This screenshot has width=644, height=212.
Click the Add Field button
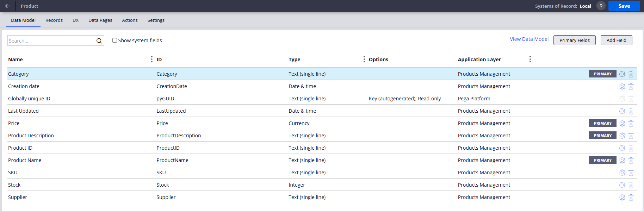pos(616,40)
